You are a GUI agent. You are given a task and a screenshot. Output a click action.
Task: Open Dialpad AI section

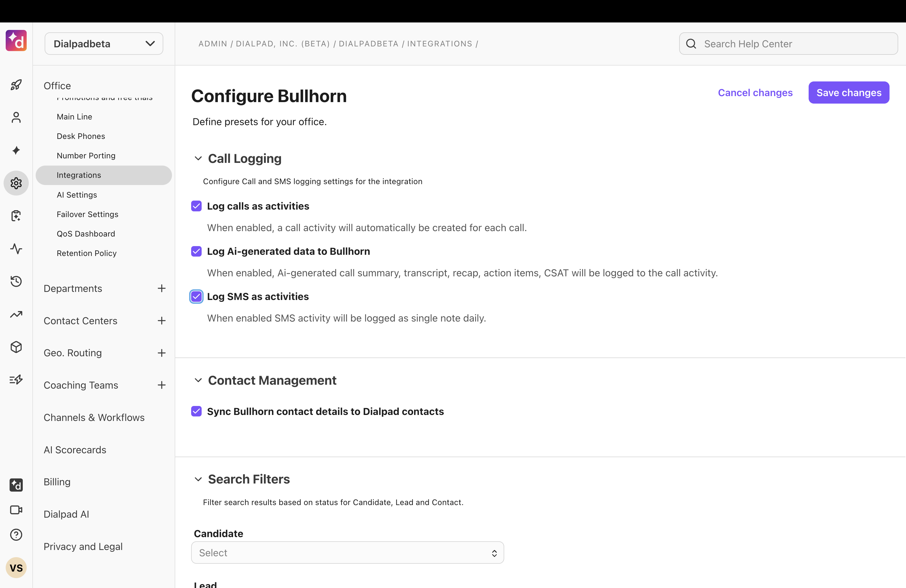[66, 514]
